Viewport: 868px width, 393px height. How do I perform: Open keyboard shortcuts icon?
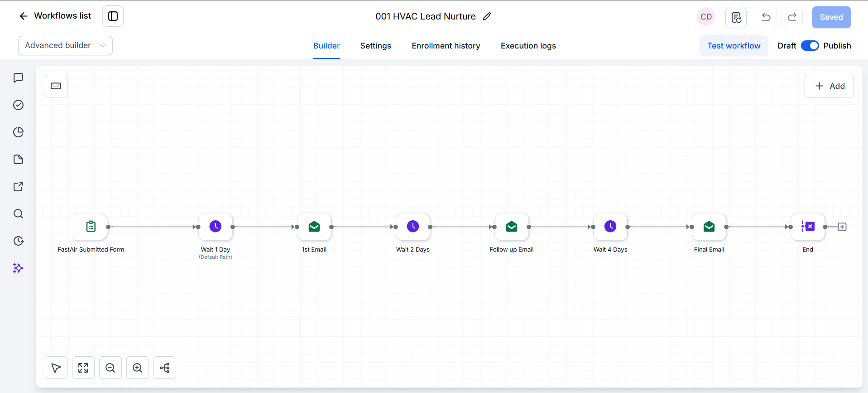[x=56, y=86]
